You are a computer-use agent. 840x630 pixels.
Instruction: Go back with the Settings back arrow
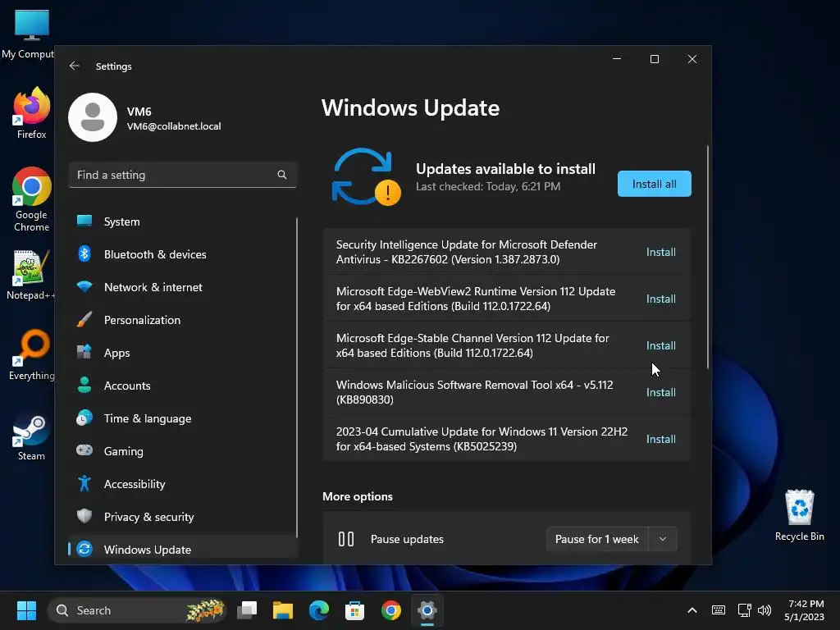pyautogui.click(x=75, y=66)
